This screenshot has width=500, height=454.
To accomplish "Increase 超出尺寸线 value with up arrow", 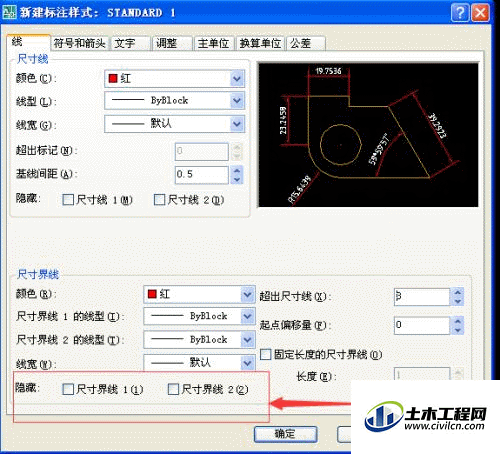I will (458, 292).
